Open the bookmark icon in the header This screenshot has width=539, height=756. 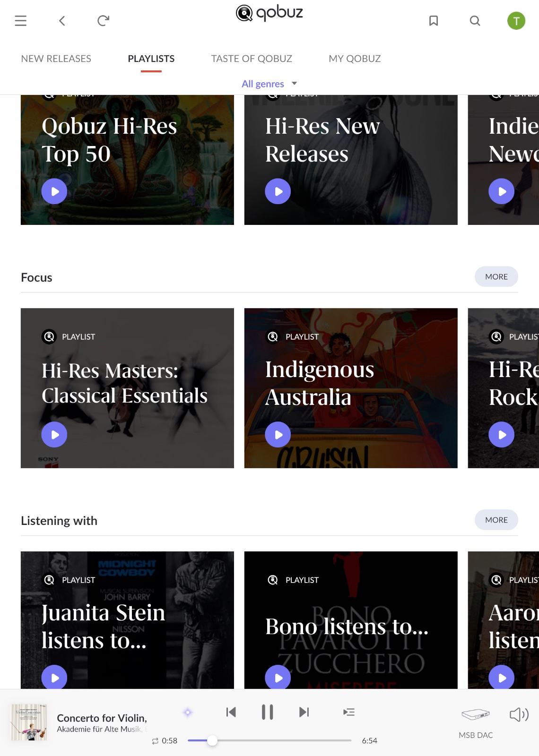pos(434,21)
